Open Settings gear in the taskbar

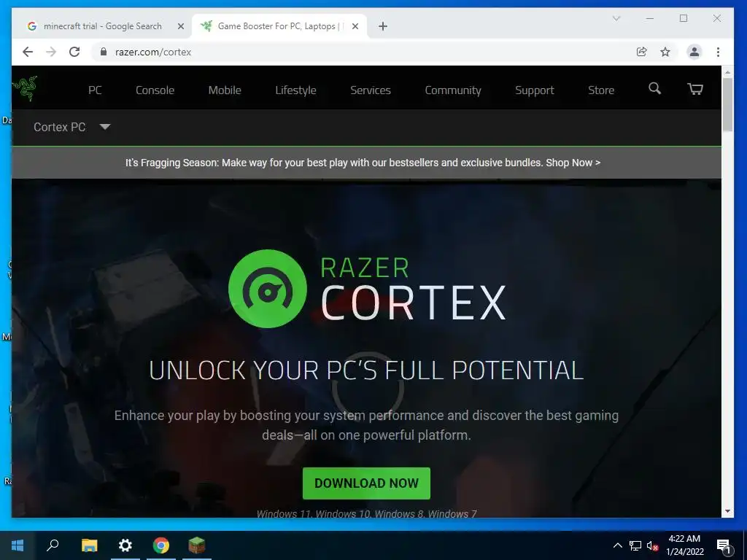125,545
